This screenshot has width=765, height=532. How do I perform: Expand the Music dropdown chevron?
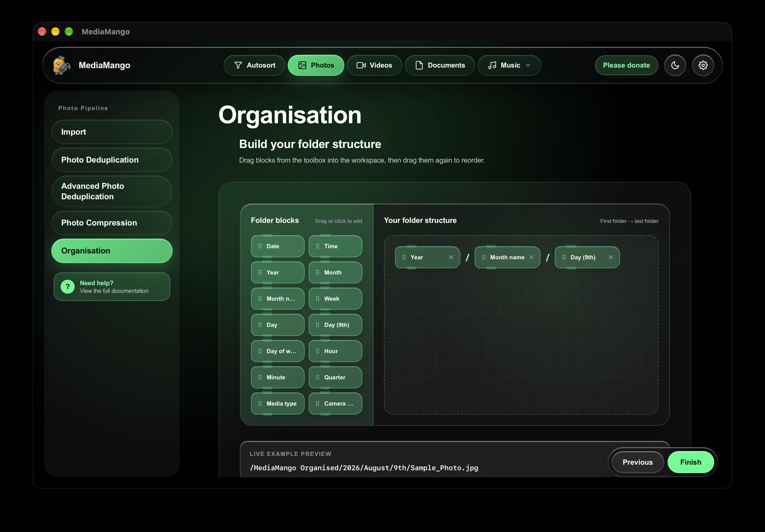coord(528,65)
